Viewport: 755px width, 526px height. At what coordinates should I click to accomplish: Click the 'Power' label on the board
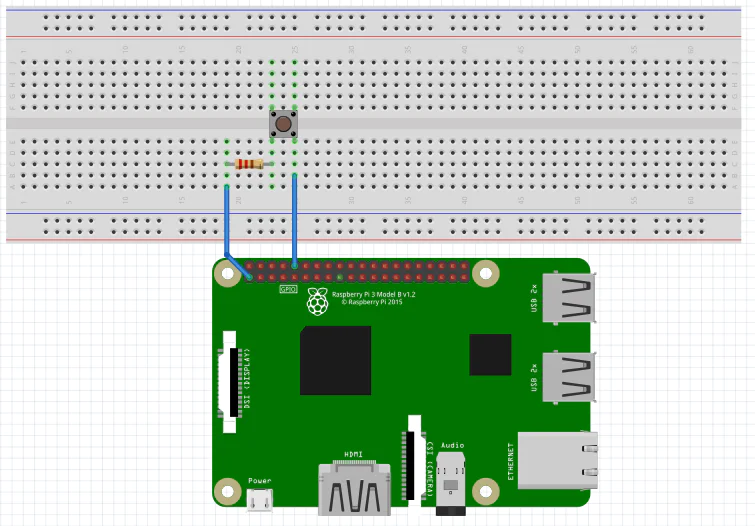tap(260, 480)
